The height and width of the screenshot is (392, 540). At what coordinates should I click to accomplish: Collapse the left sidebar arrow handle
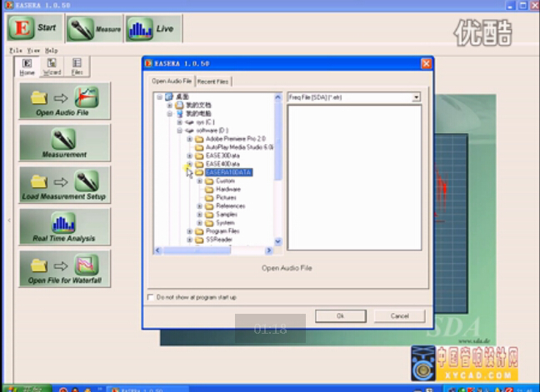(x=9, y=221)
